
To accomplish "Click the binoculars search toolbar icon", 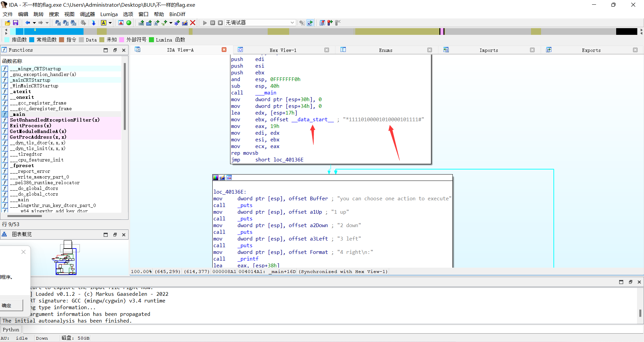I will tap(58, 23).
